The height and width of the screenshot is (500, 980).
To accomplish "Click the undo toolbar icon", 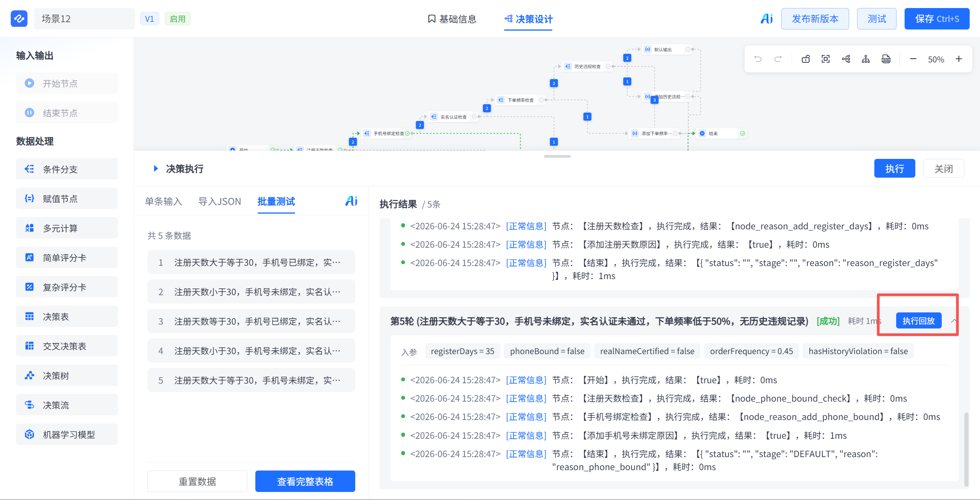I will click(x=758, y=59).
